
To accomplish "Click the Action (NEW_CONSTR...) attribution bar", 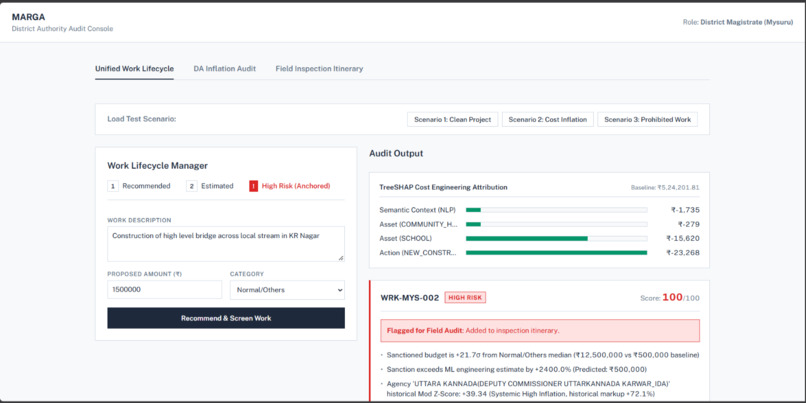I will click(556, 252).
